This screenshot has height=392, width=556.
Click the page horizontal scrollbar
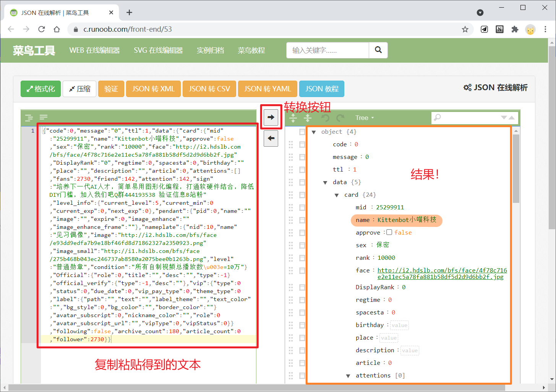pyautogui.click(x=256, y=388)
